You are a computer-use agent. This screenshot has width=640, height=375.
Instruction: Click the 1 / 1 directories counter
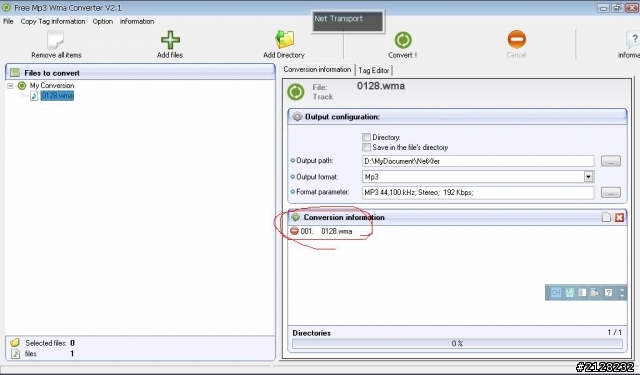point(614,332)
